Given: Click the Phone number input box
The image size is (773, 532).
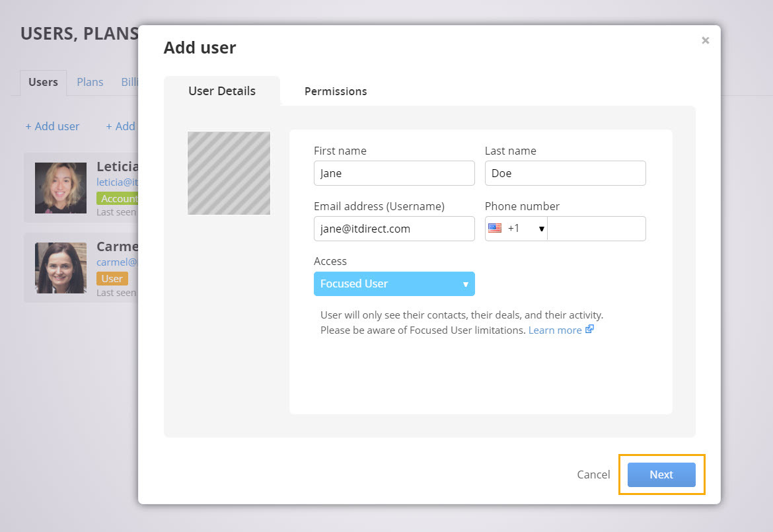Looking at the screenshot, I should (596, 229).
